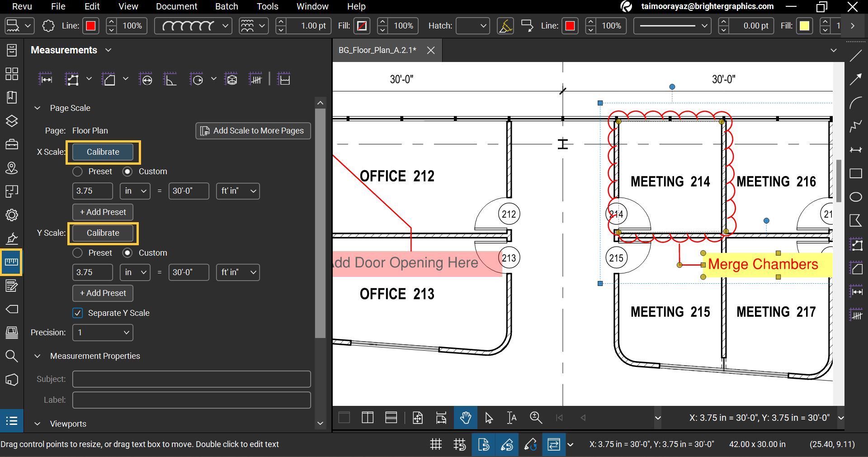Viewport: 868px width, 457px height.
Task: Select the Length measurement tool
Action: coord(46,79)
